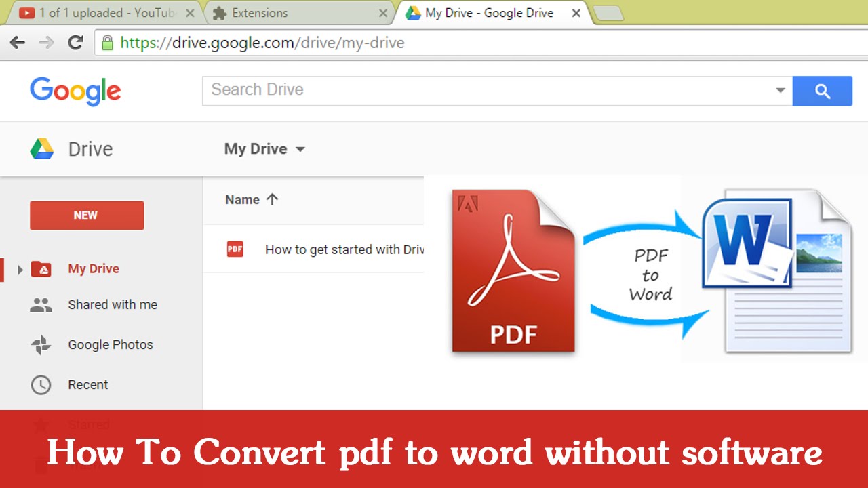Open Shared with me section
The image size is (868, 488).
pos(113,305)
